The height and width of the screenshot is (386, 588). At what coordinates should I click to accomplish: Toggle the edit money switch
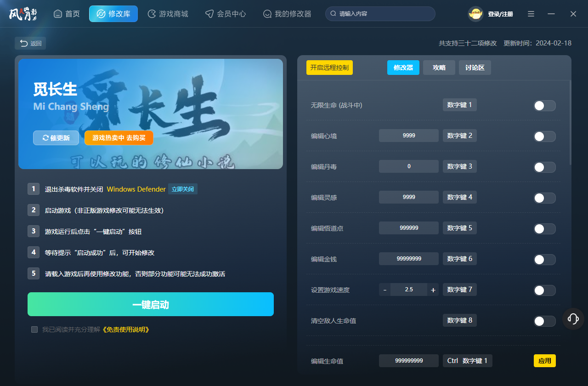(544, 260)
